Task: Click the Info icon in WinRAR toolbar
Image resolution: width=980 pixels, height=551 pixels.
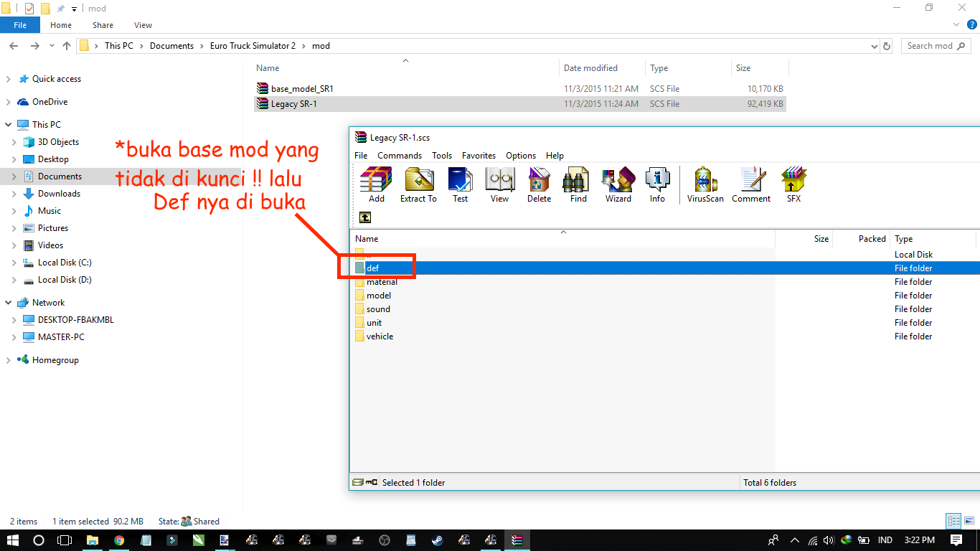Action: [658, 184]
